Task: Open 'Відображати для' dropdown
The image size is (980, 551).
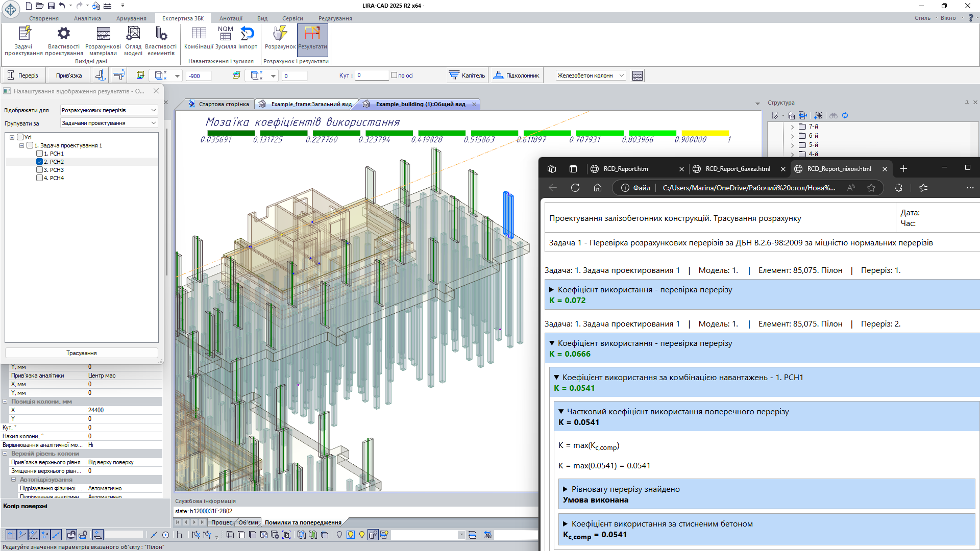Action: [x=109, y=110]
